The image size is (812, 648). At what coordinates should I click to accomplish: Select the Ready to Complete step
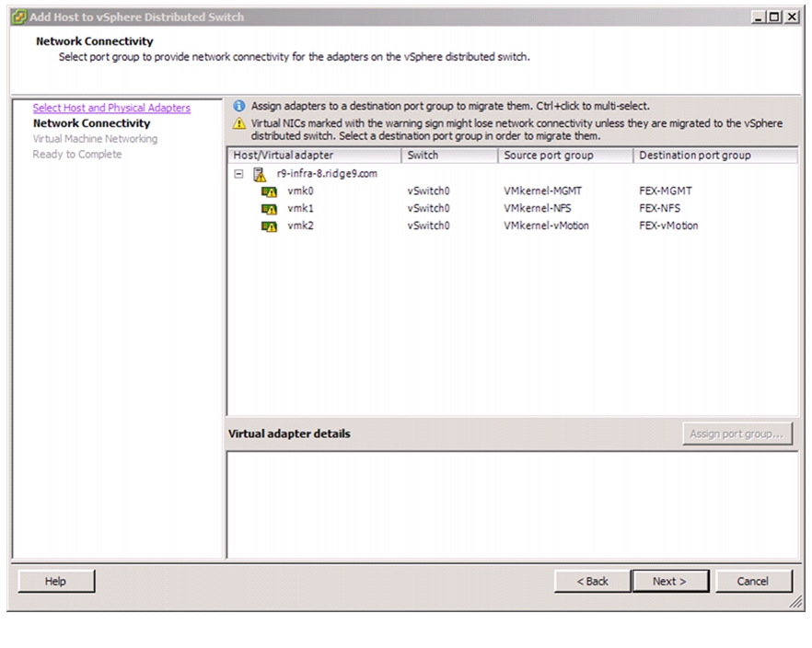click(77, 155)
